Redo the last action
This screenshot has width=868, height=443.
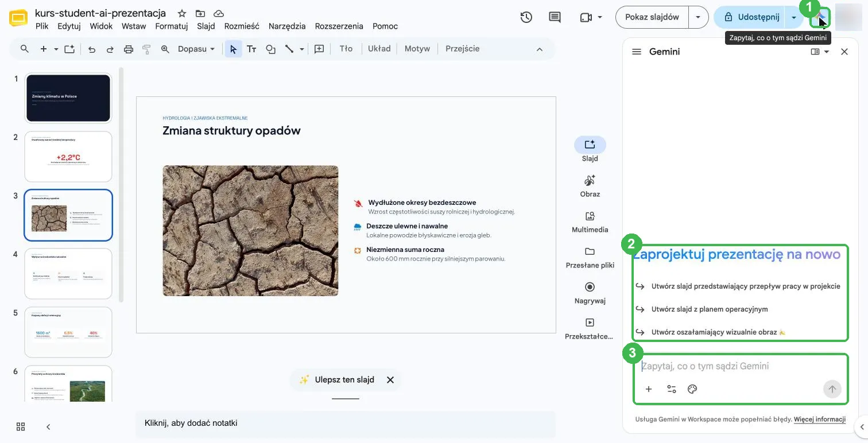click(110, 49)
